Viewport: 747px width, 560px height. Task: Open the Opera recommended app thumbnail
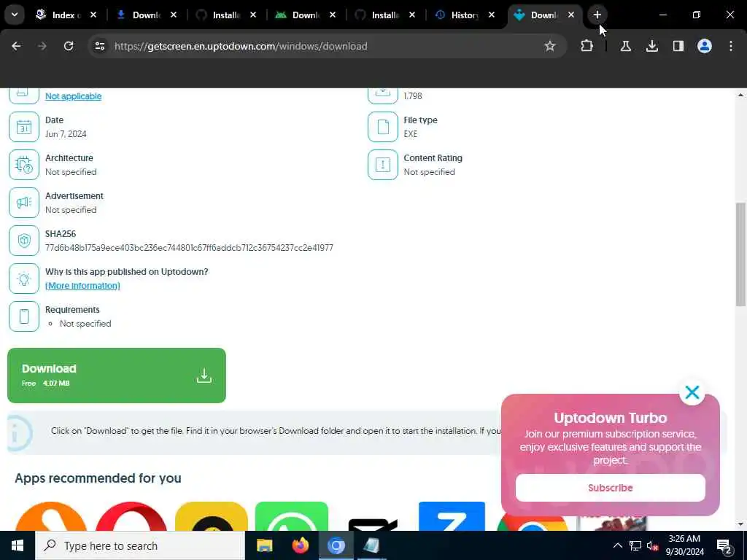[131, 517]
